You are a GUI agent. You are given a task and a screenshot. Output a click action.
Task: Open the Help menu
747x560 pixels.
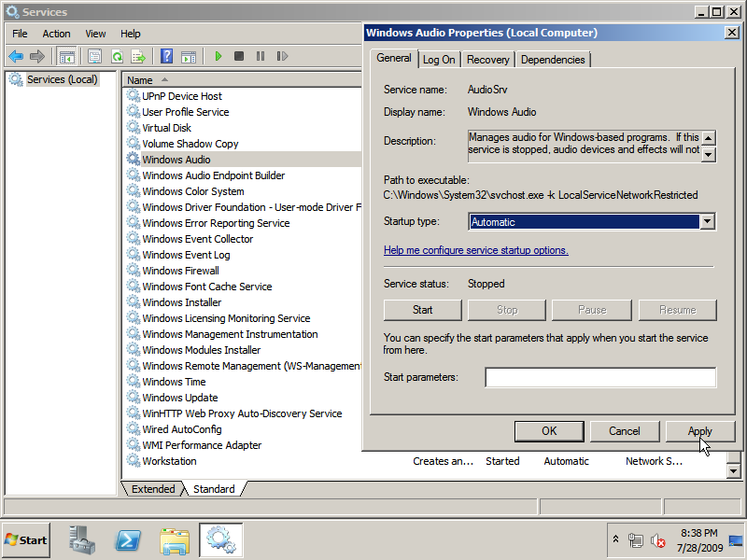pos(131,34)
